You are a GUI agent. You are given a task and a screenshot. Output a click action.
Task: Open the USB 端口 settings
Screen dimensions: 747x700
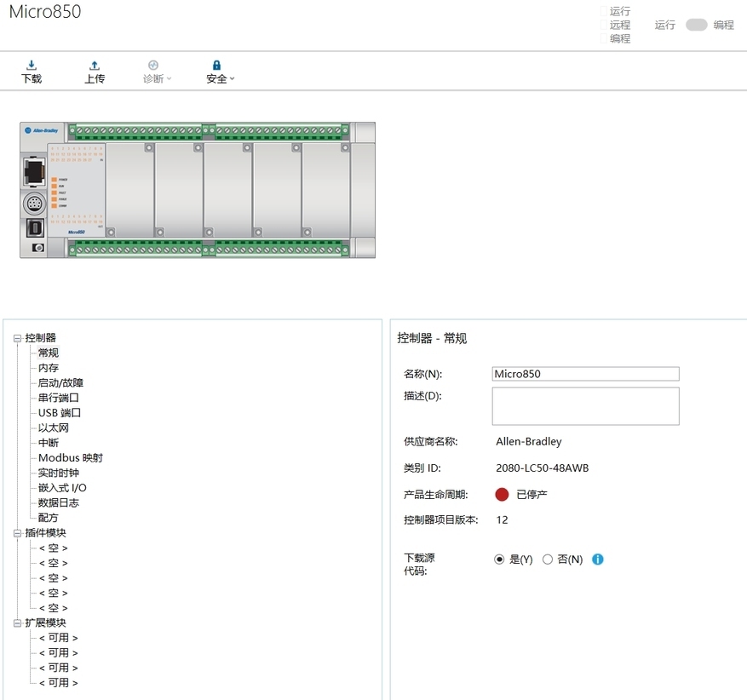tap(60, 413)
